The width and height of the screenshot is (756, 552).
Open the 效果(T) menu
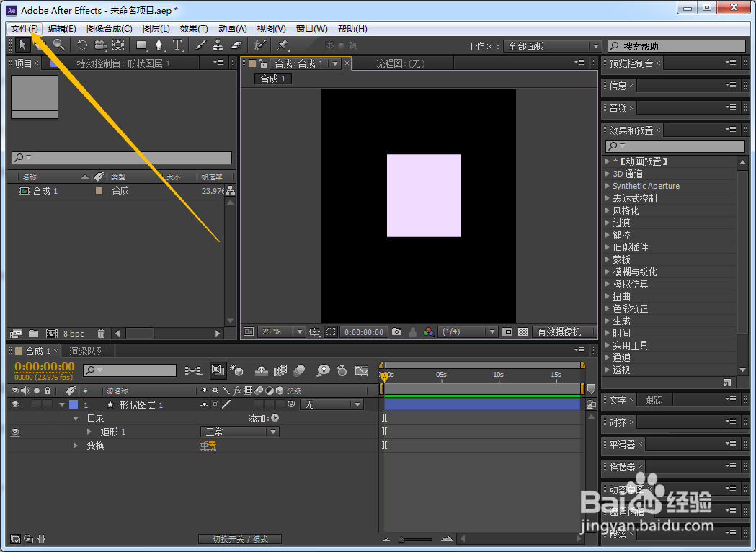point(194,28)
